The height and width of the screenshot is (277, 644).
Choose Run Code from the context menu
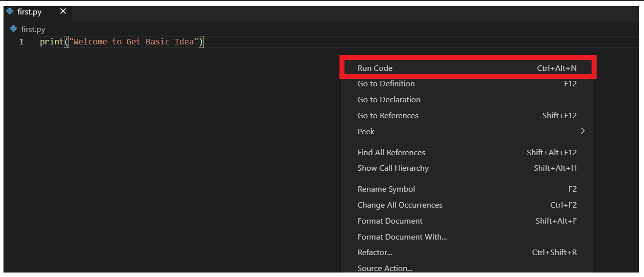click(375, 68)
